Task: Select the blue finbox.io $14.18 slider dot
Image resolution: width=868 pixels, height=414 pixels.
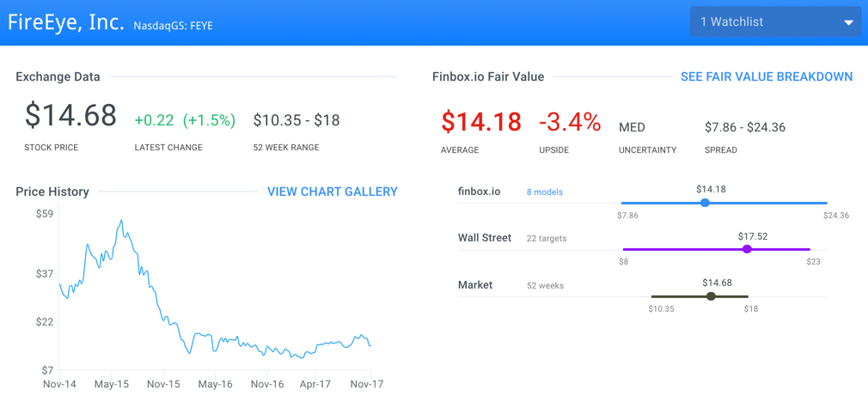Action: [x=705, y=203]
